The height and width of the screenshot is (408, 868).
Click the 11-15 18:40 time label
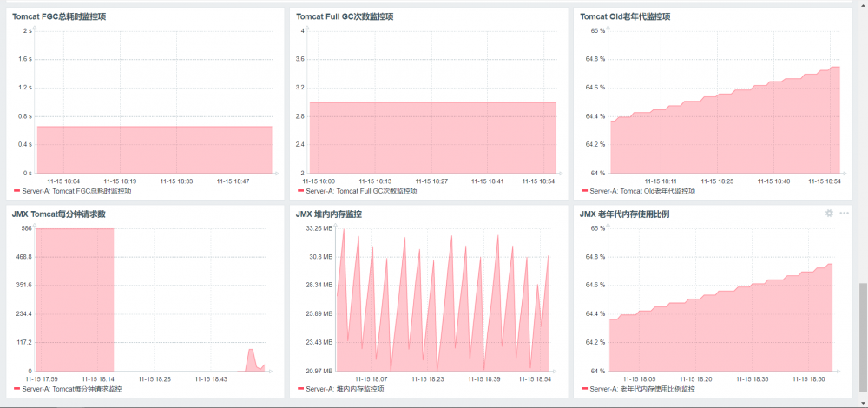pyautogui.click(x=774, y=181)
